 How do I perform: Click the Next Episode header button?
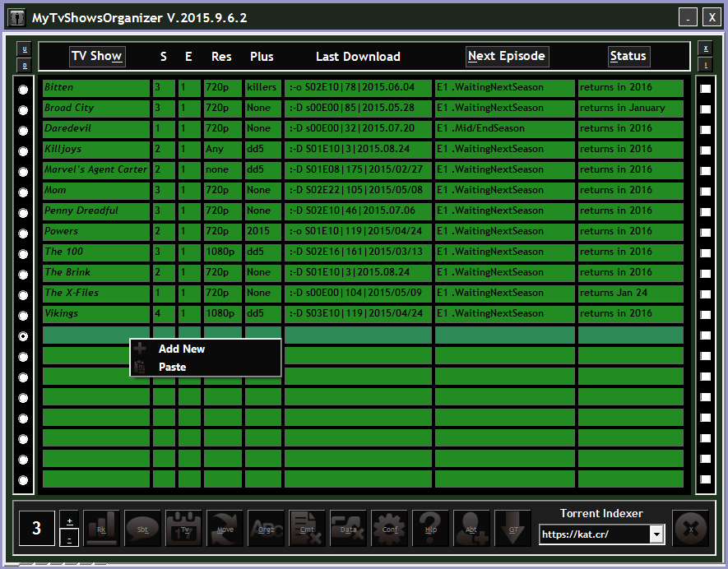(507, 57)
